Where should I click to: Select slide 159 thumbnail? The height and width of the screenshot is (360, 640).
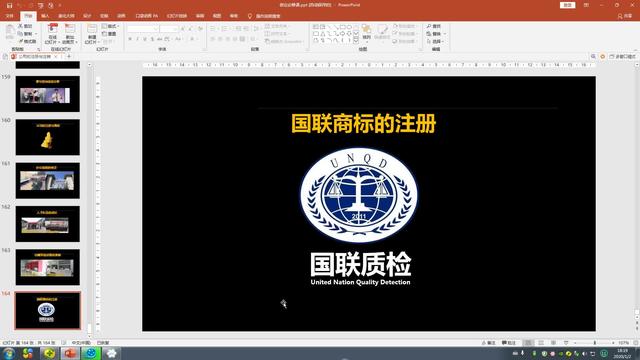[48, 94]
